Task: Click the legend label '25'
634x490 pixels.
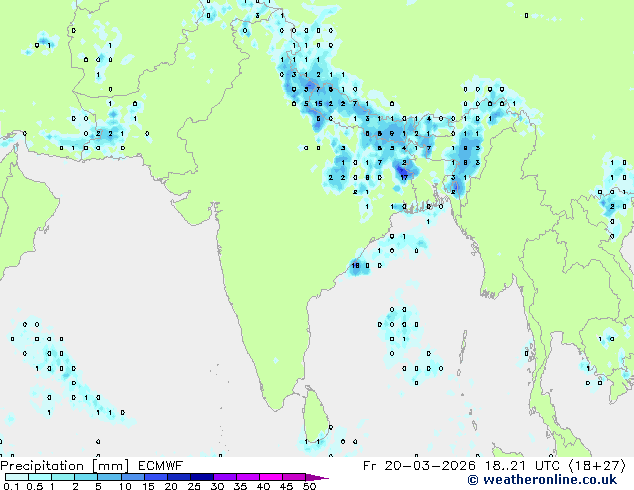Action: coord(194,486)
